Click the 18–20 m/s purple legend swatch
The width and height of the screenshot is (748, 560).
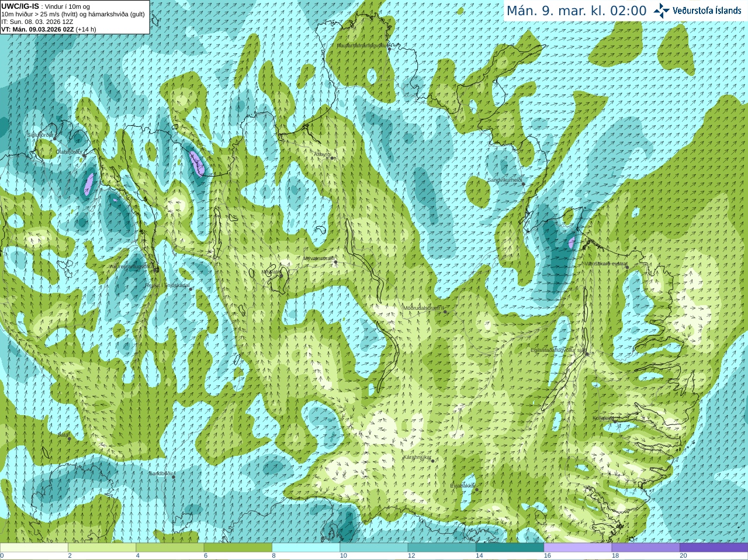(646, 548)
